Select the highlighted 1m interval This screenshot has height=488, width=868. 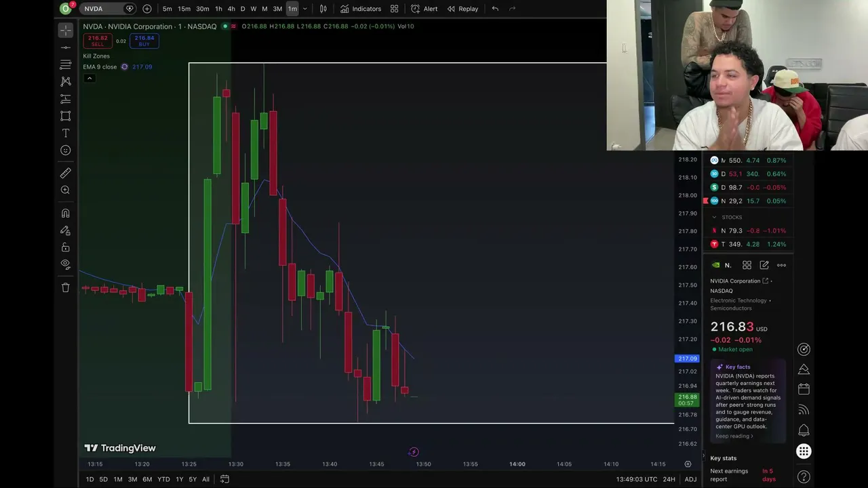[x=292, y=9]
